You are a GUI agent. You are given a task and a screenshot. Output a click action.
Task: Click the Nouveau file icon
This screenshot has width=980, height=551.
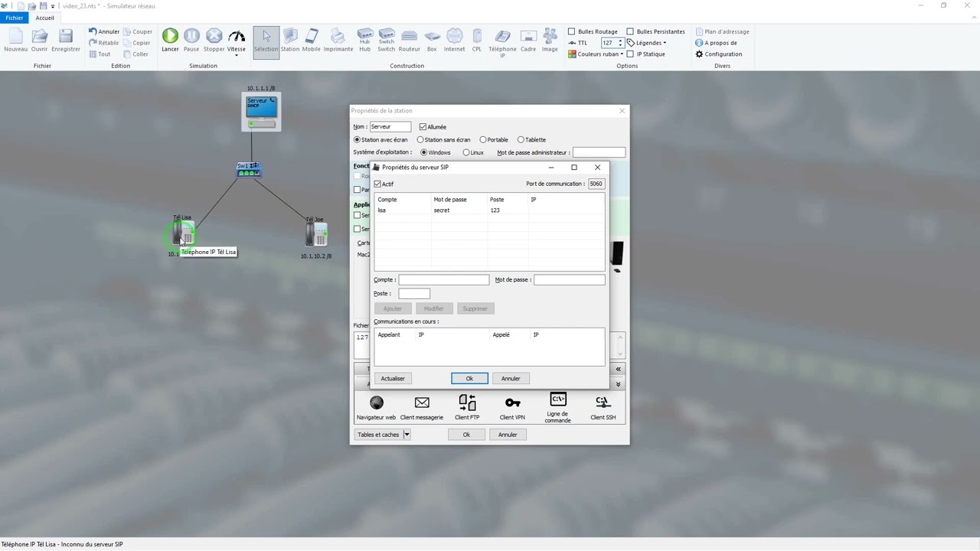15,37
